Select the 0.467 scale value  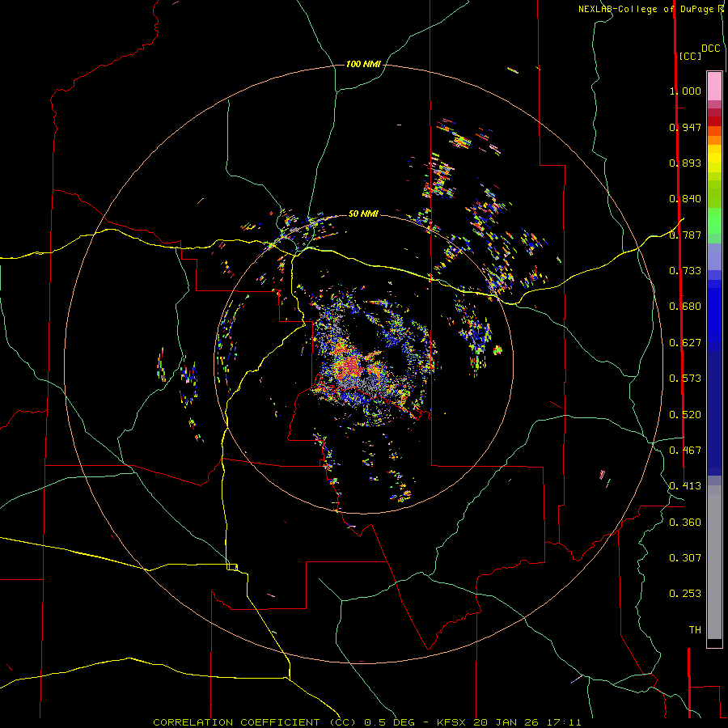pyautogui.click(x=685, y=451)
